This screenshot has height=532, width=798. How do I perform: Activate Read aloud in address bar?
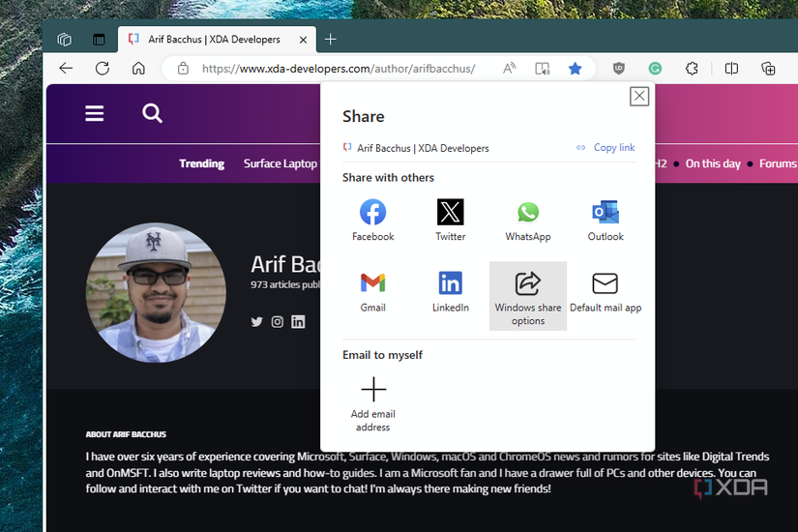coord(509,69)
